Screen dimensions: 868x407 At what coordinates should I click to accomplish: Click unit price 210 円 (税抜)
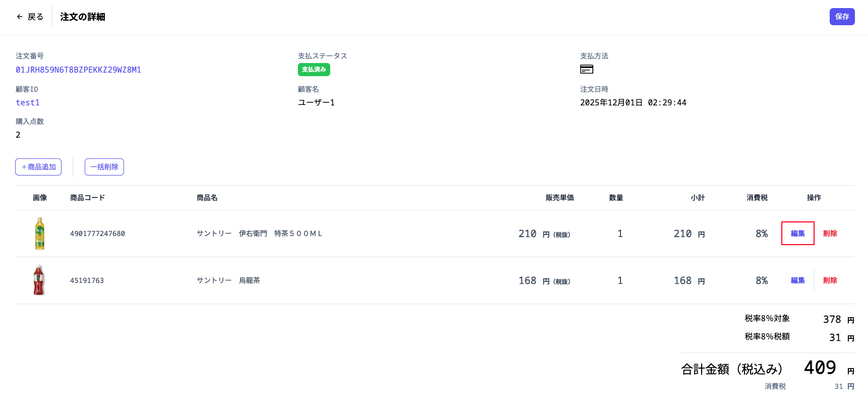544,234
